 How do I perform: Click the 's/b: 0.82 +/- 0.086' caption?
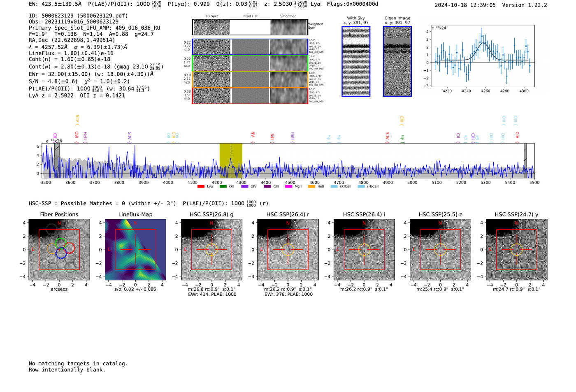tap(135, 289)
